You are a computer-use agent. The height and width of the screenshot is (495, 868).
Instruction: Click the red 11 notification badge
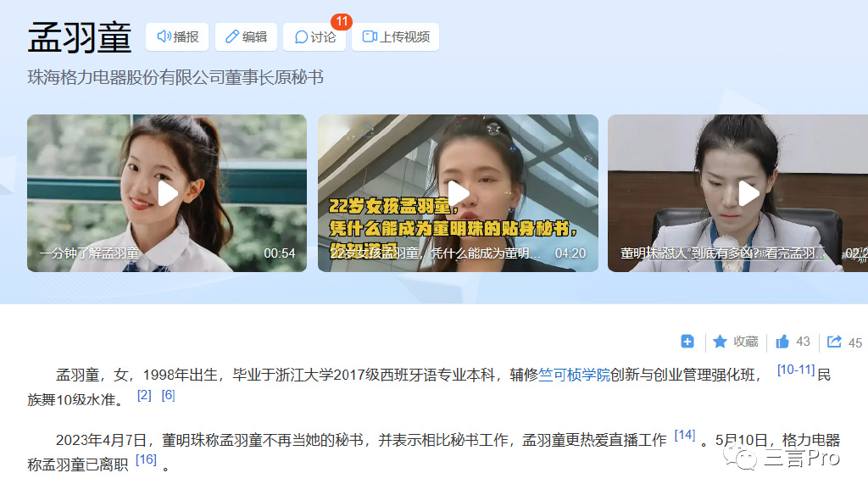click(342, 21)
